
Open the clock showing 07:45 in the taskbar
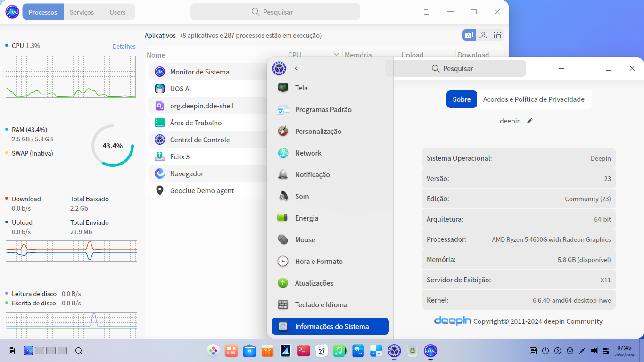[624, 351]
